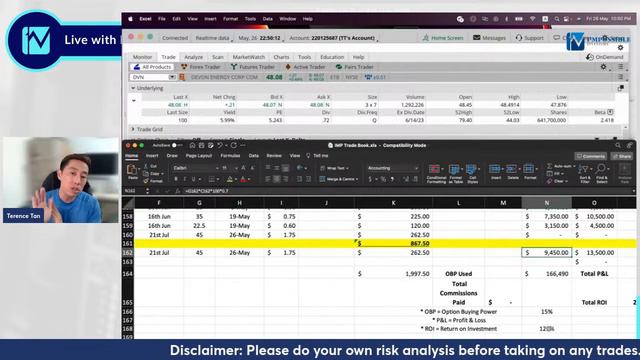Switch to the Formulas ribbon tab
640x360 pixels.
[230, 156]
